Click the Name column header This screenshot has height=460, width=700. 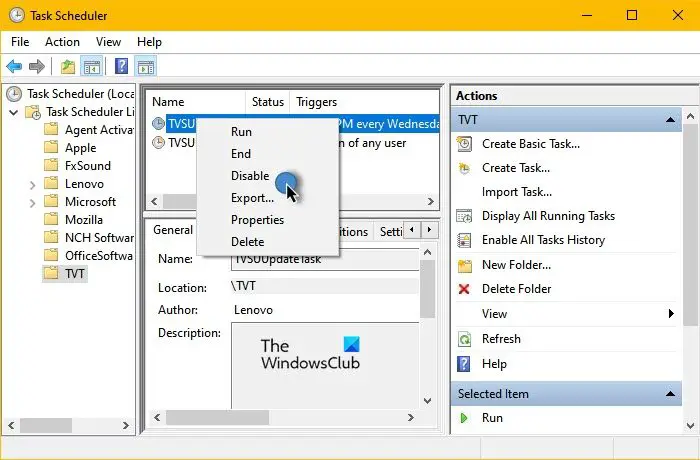point(196,102)
